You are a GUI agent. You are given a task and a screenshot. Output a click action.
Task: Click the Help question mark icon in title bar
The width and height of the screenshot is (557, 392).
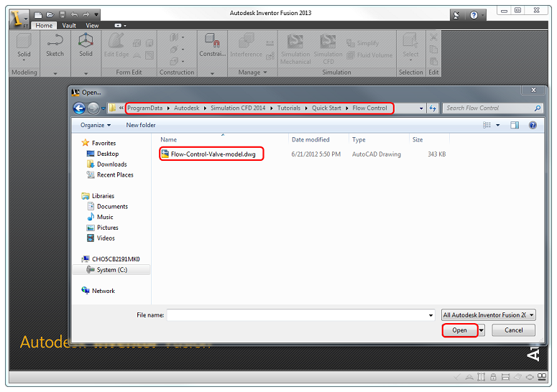coord(474,15)
